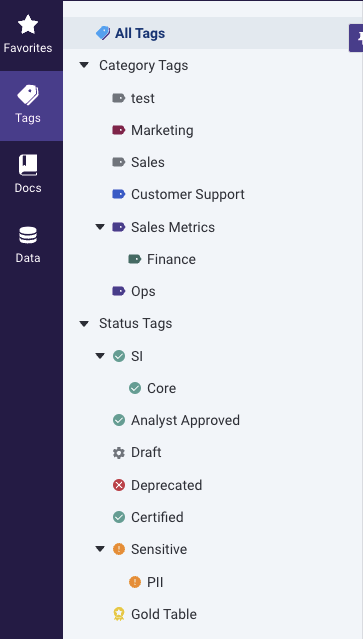Click the red Marketing tag icon
363x639 pixels.
(x=119, y=130)
